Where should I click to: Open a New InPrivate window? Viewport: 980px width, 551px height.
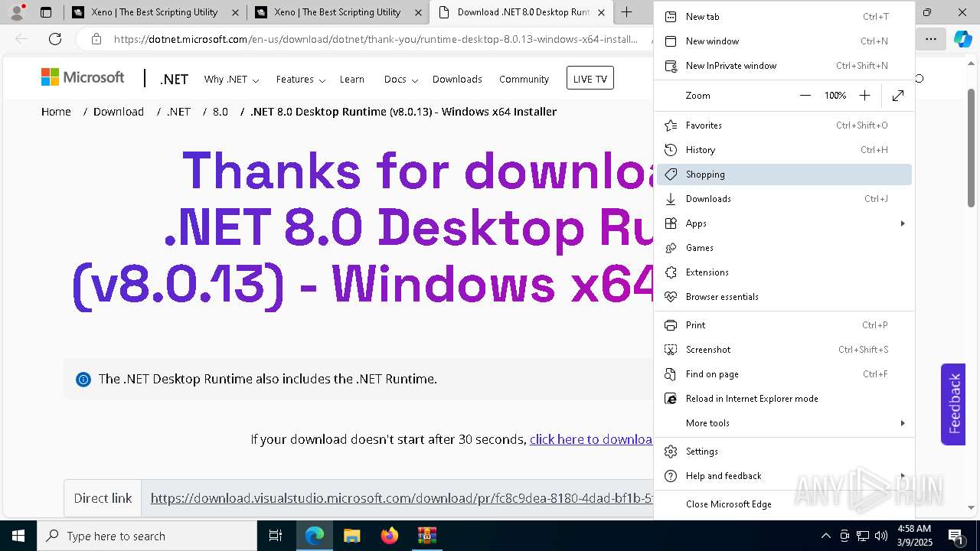click(x=784, y=66)
